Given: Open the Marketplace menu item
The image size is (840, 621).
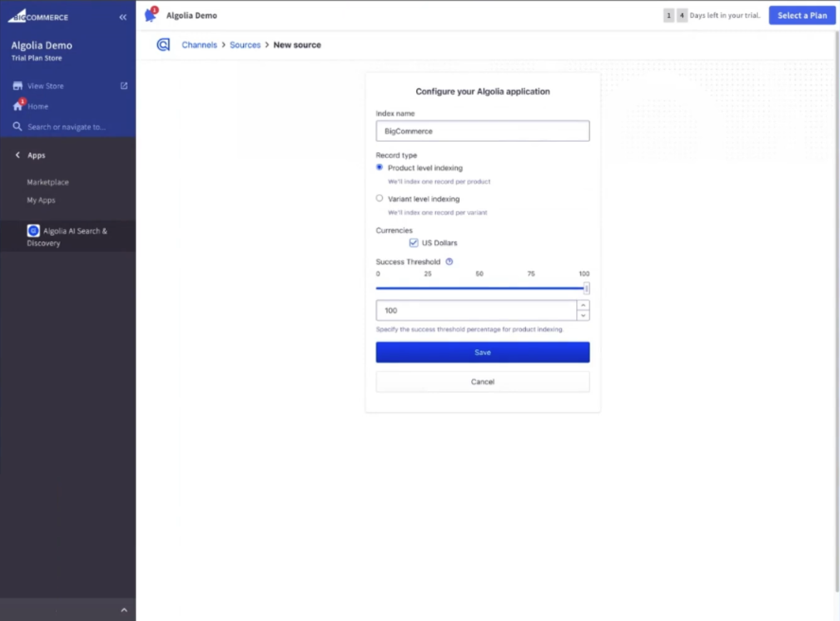Looking at the screenshot, I should click(x=47, y=183).
